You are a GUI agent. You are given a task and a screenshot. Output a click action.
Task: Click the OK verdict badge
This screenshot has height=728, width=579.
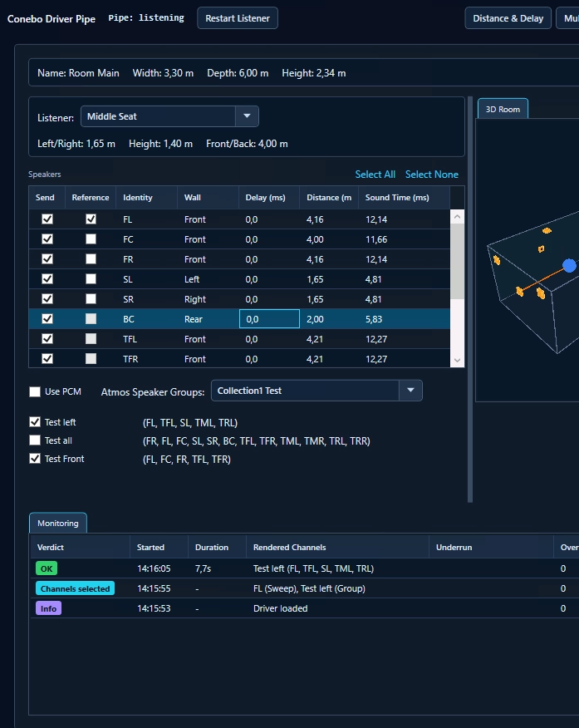pyautogui.click(x=47, y=568)
